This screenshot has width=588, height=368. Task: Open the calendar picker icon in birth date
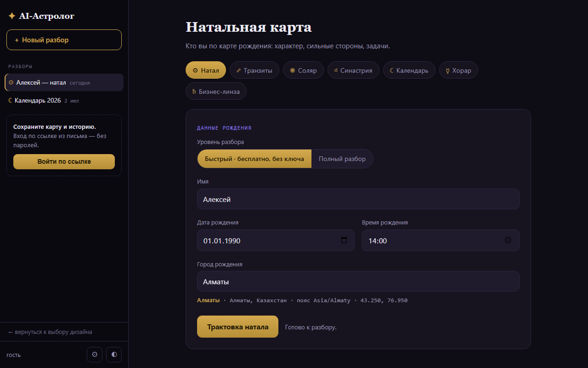pos(344,240)
